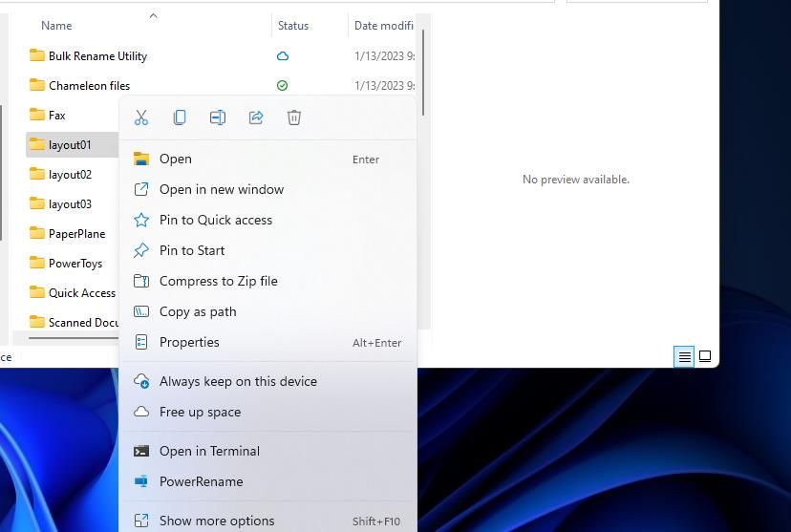Open Properties from context menu

point(189,342)
